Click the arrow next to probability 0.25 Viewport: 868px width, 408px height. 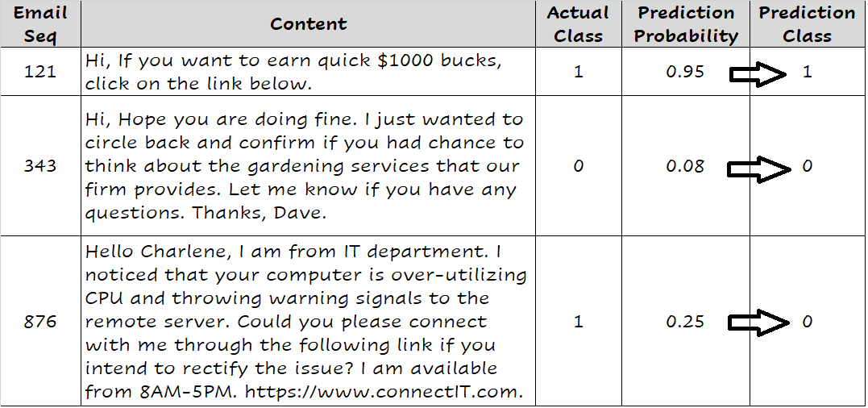[x=758, y=323]
